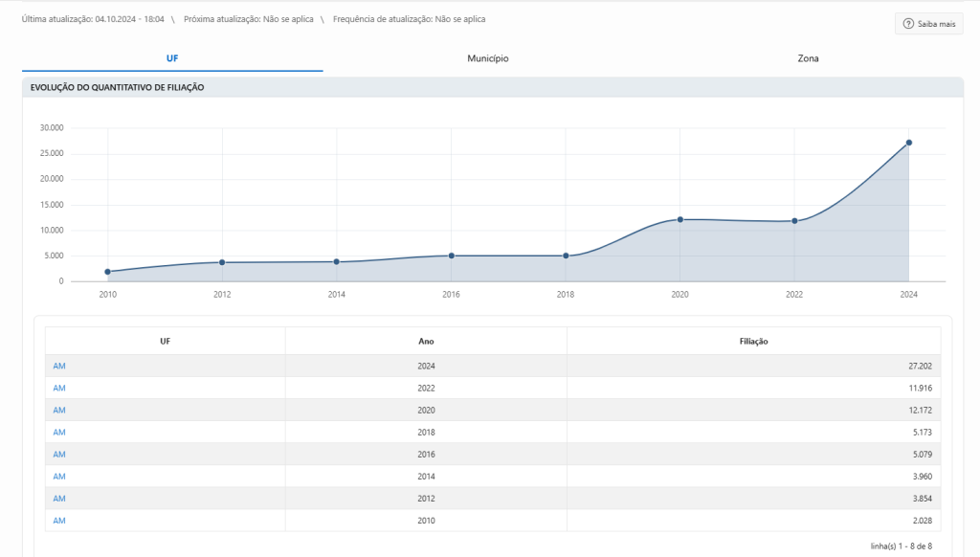The image size is (980, 557).
Task: Select the AM link for year 2010
Action: [x=59, y=521]
